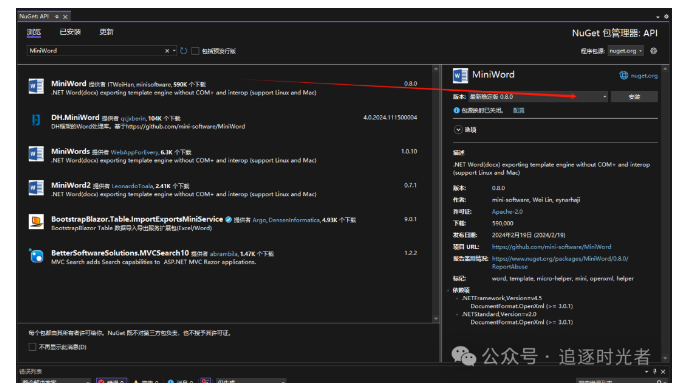Screen dimensions: 688x388
Task: Clear the MiniWord search text
Action: pos(167,51)
